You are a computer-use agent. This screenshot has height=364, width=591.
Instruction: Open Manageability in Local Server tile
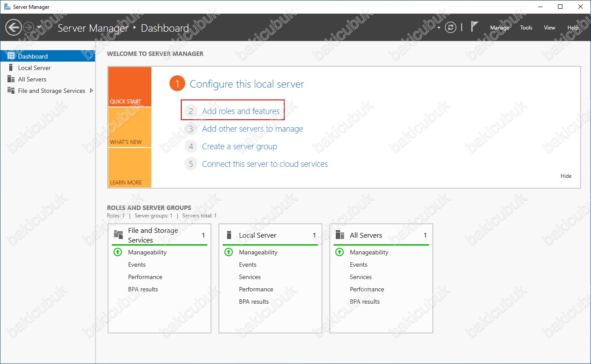point(258,252)
